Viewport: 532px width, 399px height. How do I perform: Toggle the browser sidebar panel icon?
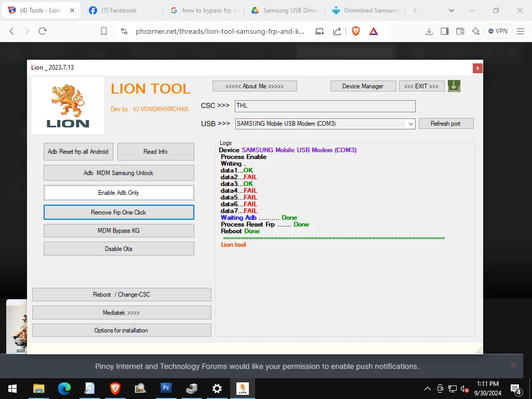445,31
